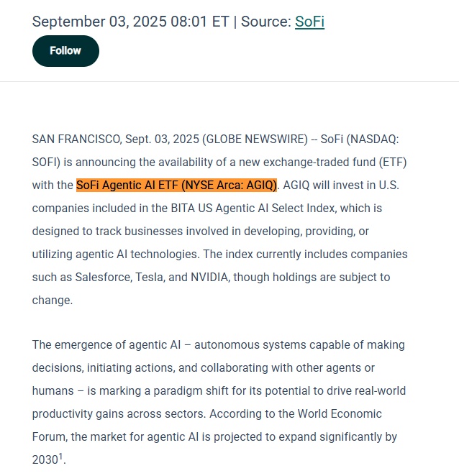Open the SoFi source link
This screenshot has height=476, width=459.
tap(309, 22)
